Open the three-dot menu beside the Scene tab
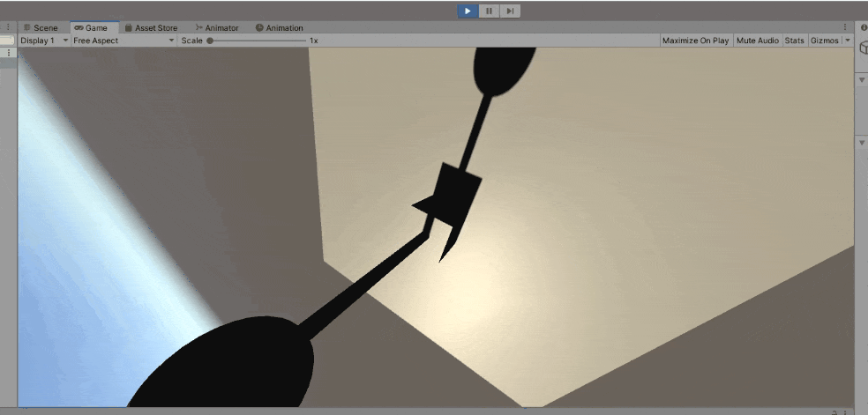Image resolution: width=868 pixels, height=415 pixels. tap(8, 27)
